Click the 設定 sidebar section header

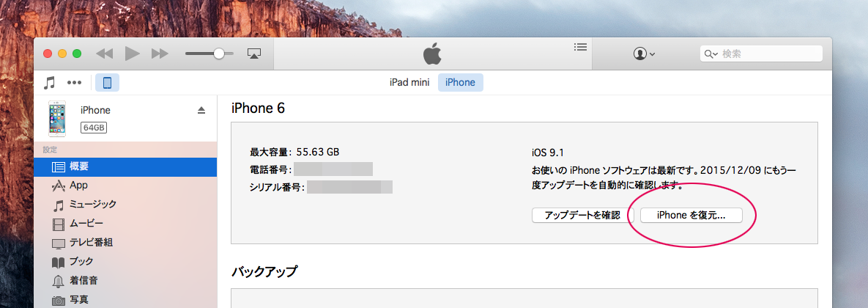pyautogui.click(x=49, y=150)
